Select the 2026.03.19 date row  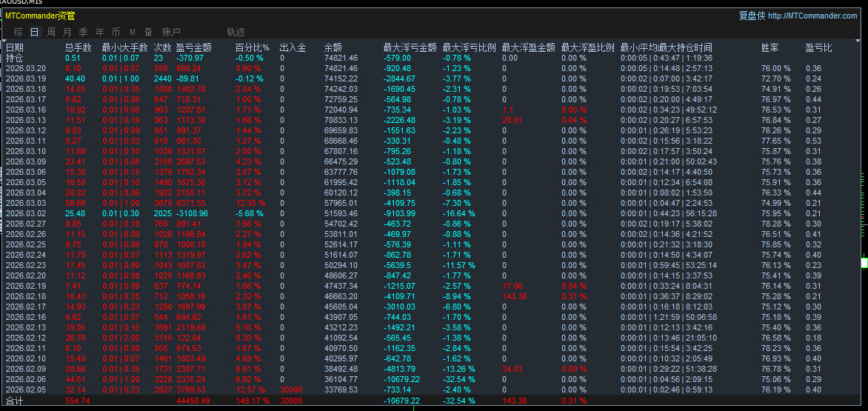[26, 78]
